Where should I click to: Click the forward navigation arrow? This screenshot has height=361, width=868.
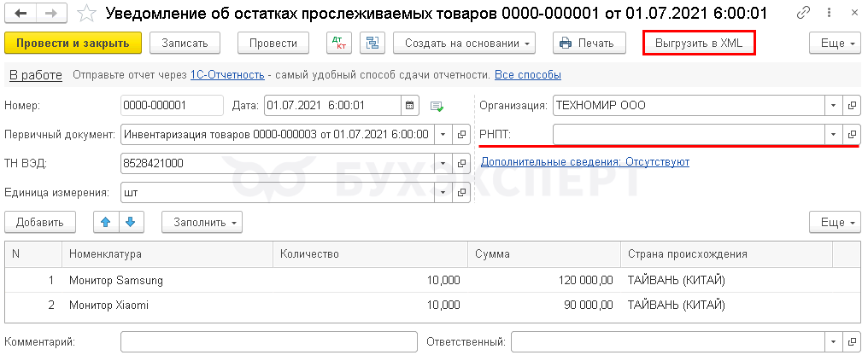51,14
